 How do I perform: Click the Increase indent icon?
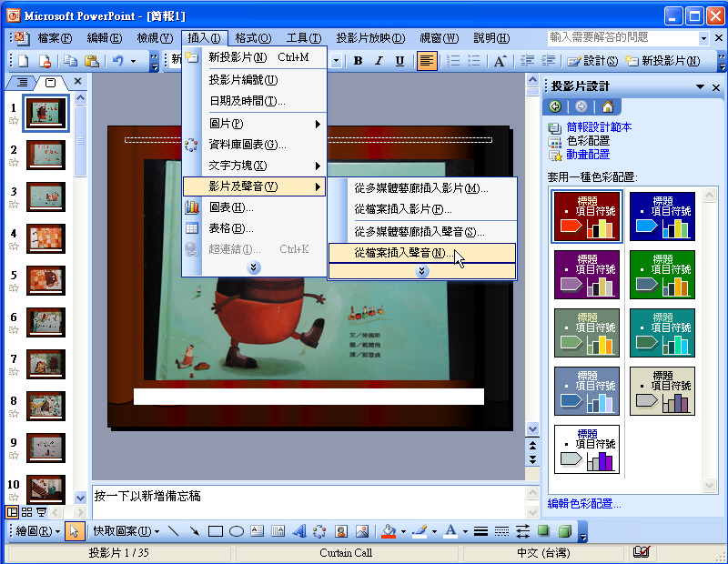548,61
